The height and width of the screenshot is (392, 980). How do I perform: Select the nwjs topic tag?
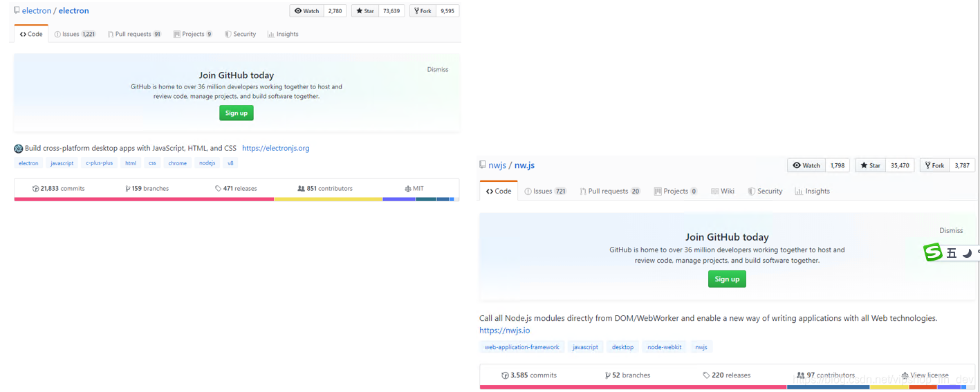click(701, 347)
